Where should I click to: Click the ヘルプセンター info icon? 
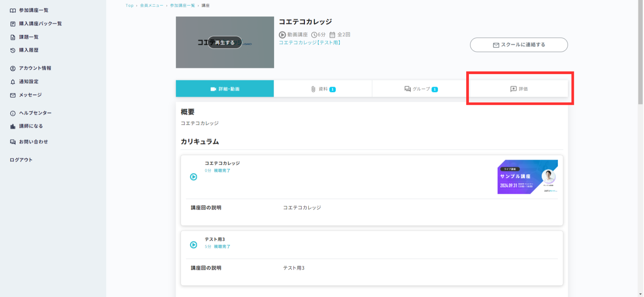13,113
